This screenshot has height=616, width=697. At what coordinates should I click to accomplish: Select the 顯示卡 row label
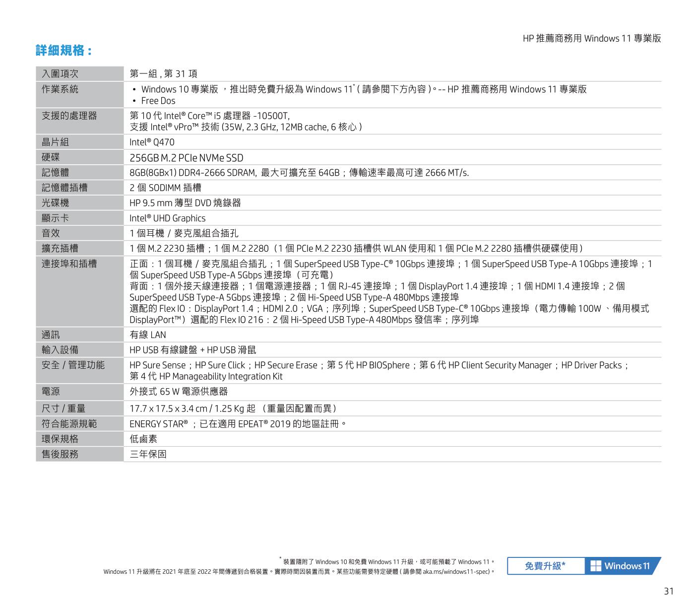coord(56,218)
